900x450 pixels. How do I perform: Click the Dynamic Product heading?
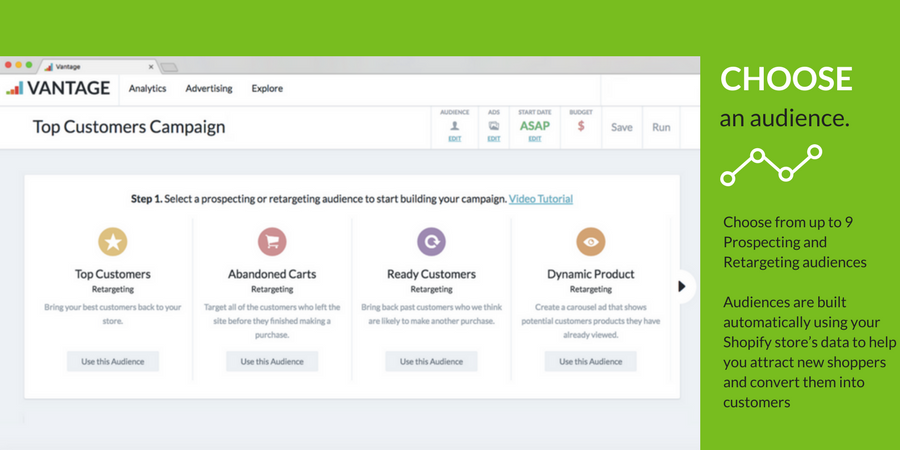(591, 274)
